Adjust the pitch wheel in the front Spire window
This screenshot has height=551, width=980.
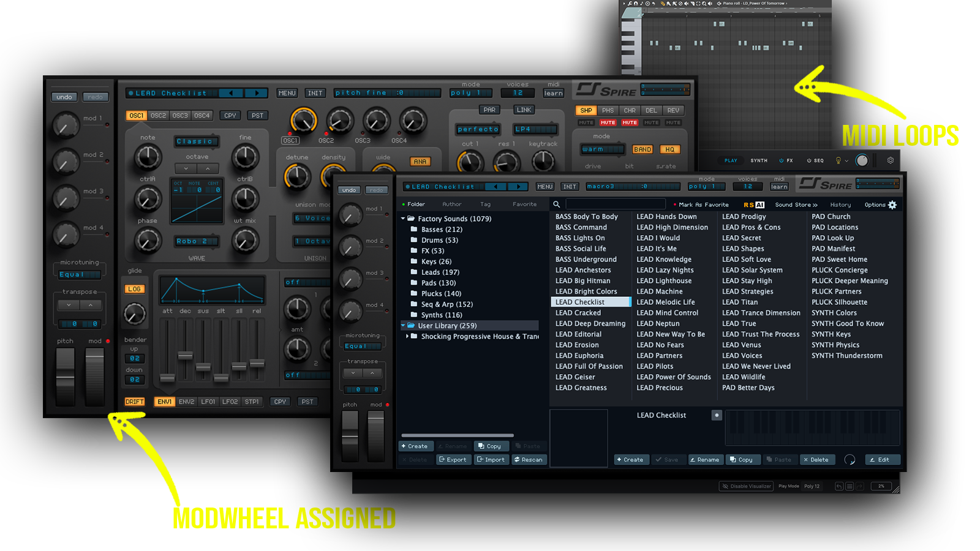[x=350, y=435]
